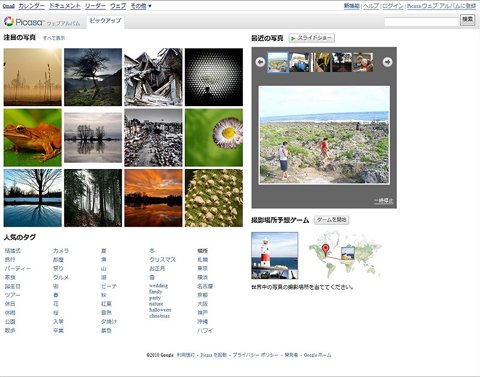The height and width of the screenshot is (377, 480).
Task: Open the large coastal beach photo
Action: coord(324,135)
